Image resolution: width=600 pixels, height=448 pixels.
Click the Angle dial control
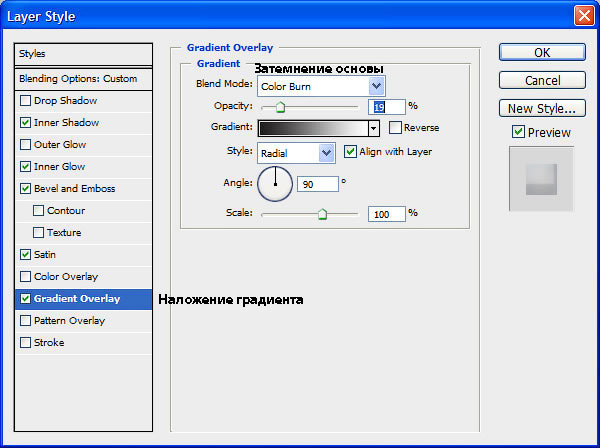pyautogui.click(x=275, y=184)
